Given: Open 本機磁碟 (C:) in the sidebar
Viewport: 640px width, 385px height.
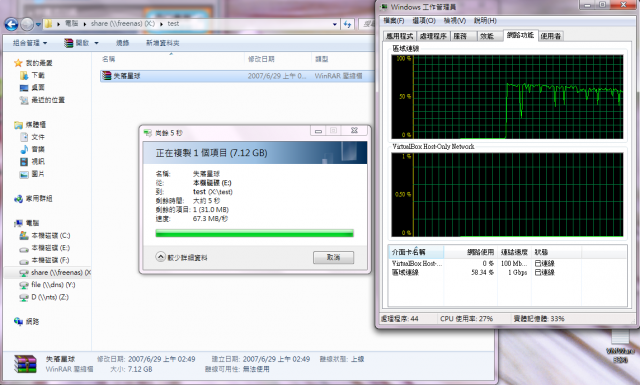Looking at the screenshot, I should [45, 236].
